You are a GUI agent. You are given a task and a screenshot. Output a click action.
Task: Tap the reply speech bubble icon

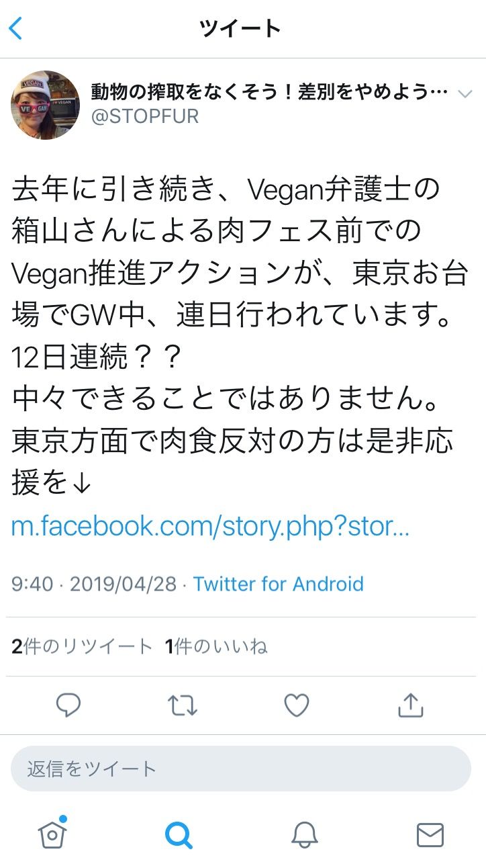tap(68, 705)
